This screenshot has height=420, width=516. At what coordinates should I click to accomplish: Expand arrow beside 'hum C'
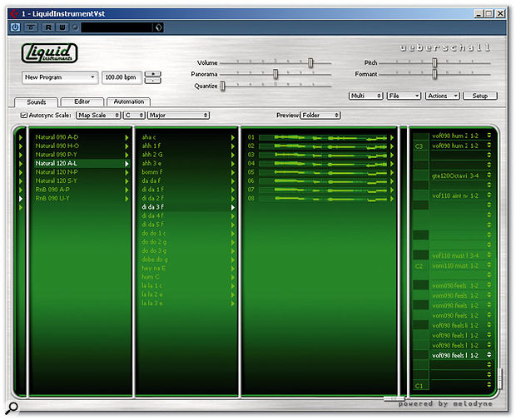point(233,277)
